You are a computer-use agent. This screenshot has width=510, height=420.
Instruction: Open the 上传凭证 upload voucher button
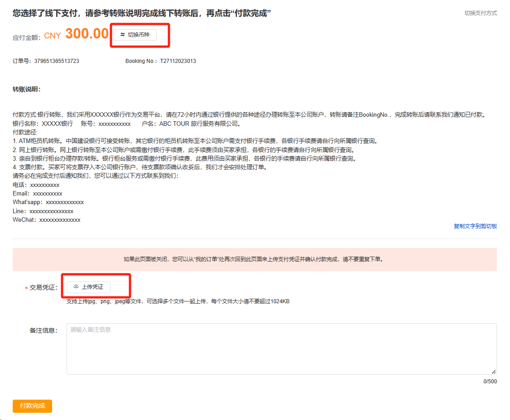click(x=88, y=287)
